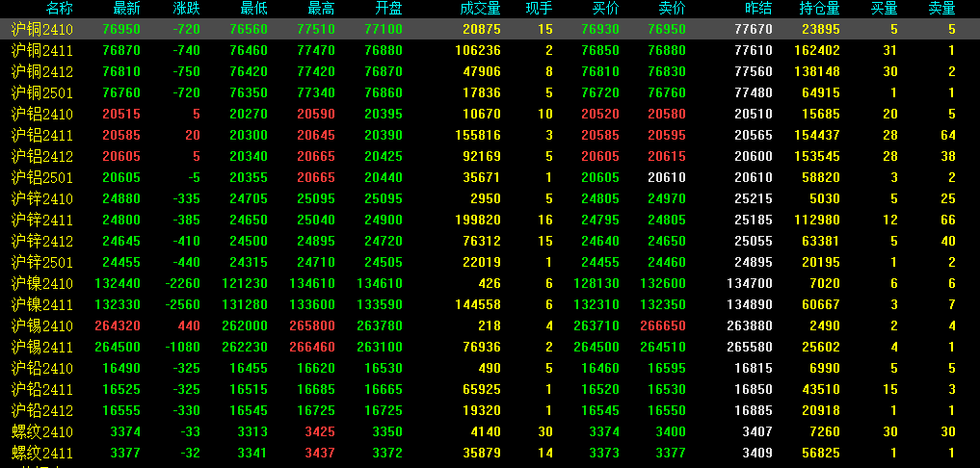Click highest price 3425 of 螺纹2410

[x=319, y=432]
